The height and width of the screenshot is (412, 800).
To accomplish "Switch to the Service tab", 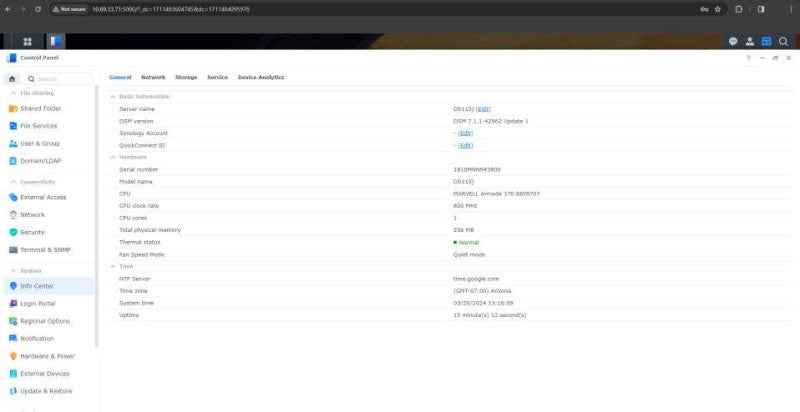I will tap(217, 77).
